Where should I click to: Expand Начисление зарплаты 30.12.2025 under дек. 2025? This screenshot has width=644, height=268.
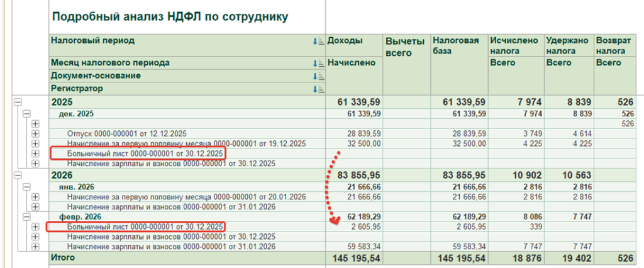[35, 164]
